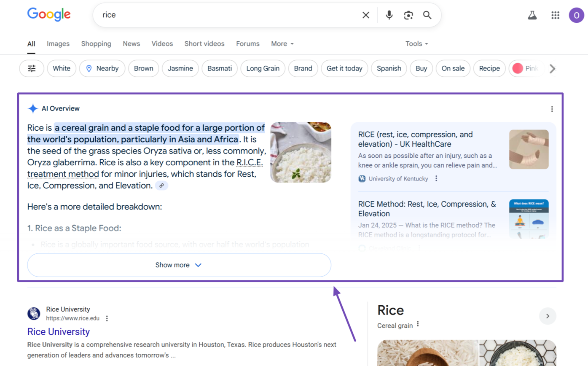Image resolution: width=588 pixels, height=366 pixels.
Task: Expand AI Overview with Show more
Action: pyautogui.click(x=179, y=265)
